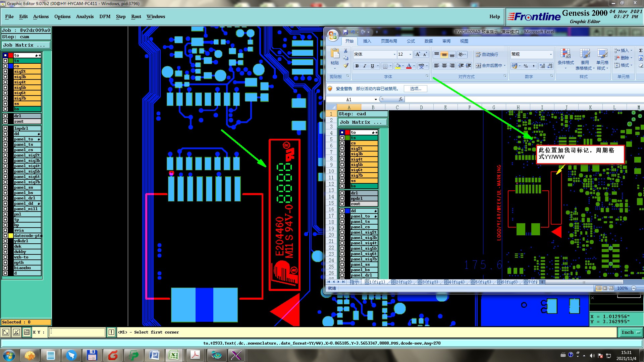Screen dimensions: 644x362
Task: Click the 选项... security warning button
Action: pos(416,88)
